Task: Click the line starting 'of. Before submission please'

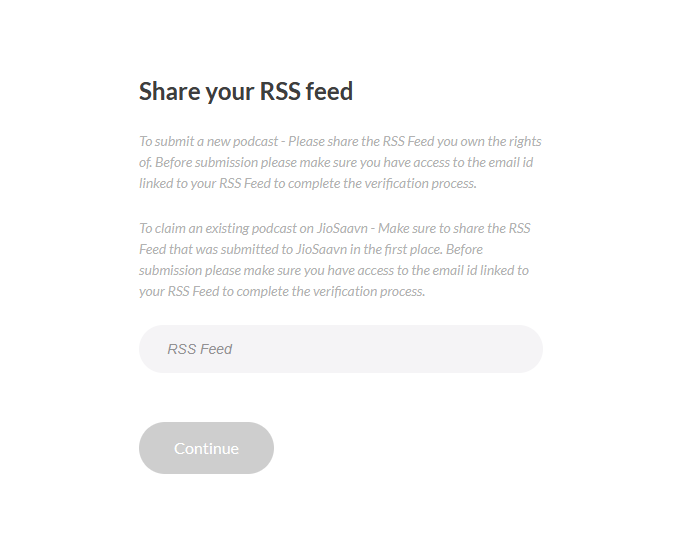Action: point(336,163)
